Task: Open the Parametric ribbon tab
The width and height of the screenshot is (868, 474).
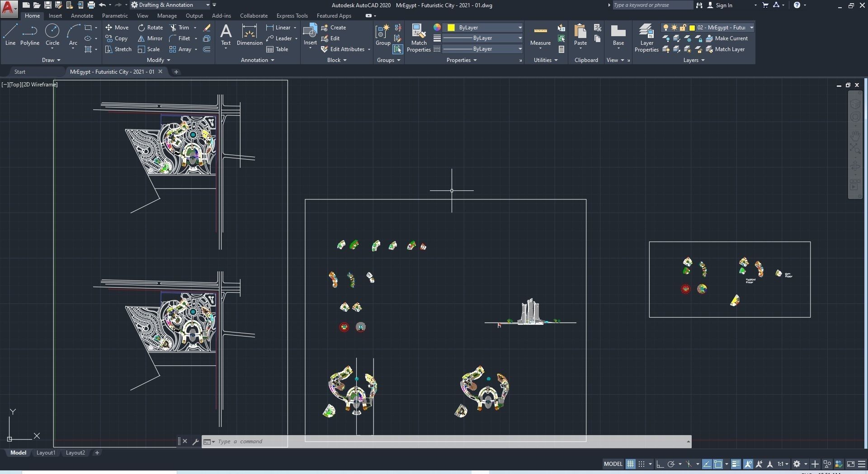Action: pos(115,16)
